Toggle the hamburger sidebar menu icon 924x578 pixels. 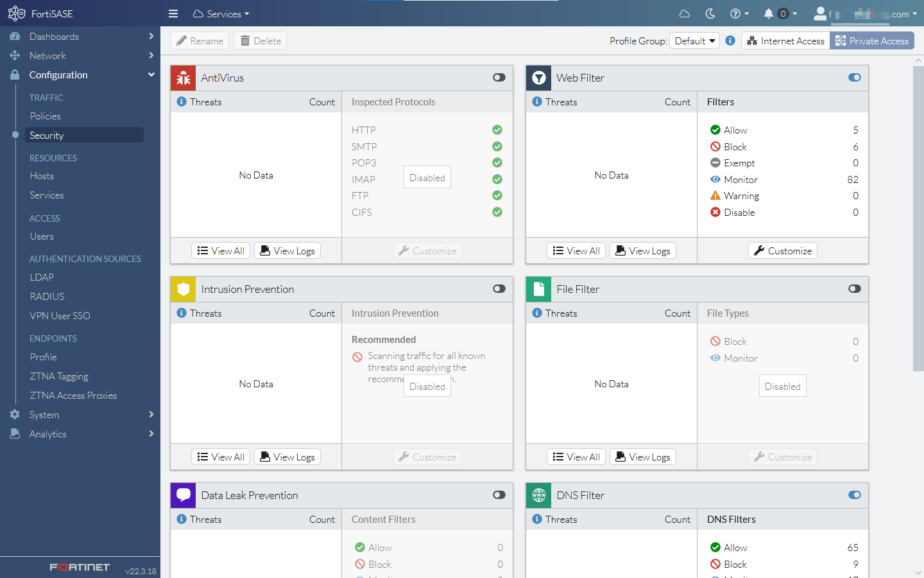pyautogui.click(x=173, y=13)
